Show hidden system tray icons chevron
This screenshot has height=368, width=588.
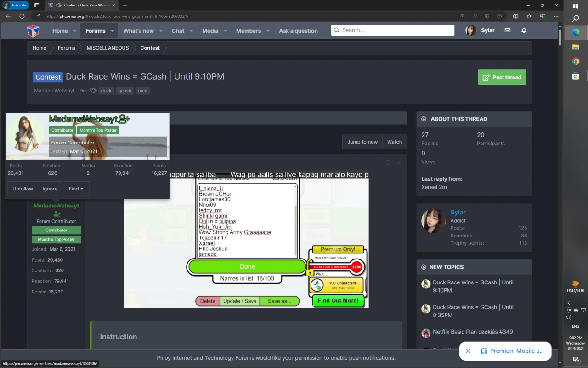point(569,303)
